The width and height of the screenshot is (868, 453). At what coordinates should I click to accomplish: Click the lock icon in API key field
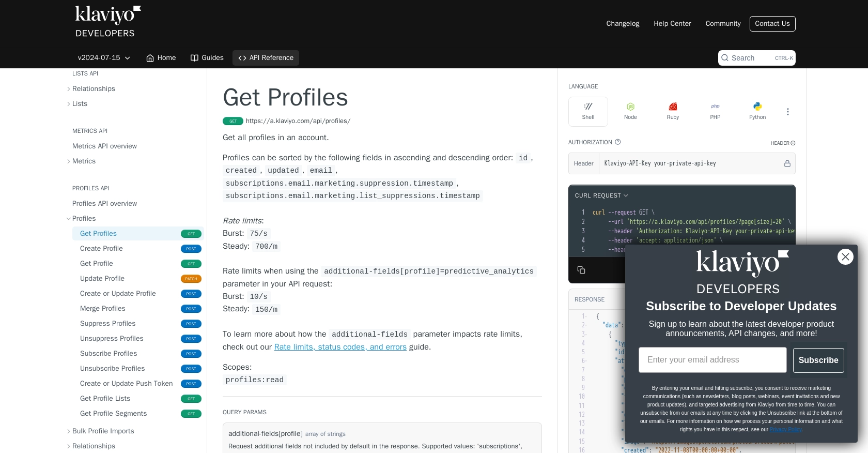point(787,163)
